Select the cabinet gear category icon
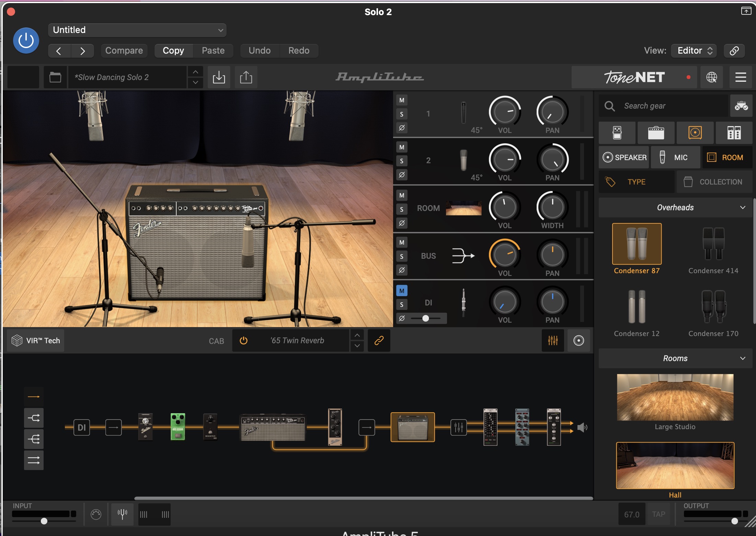 tap(695, 133)
